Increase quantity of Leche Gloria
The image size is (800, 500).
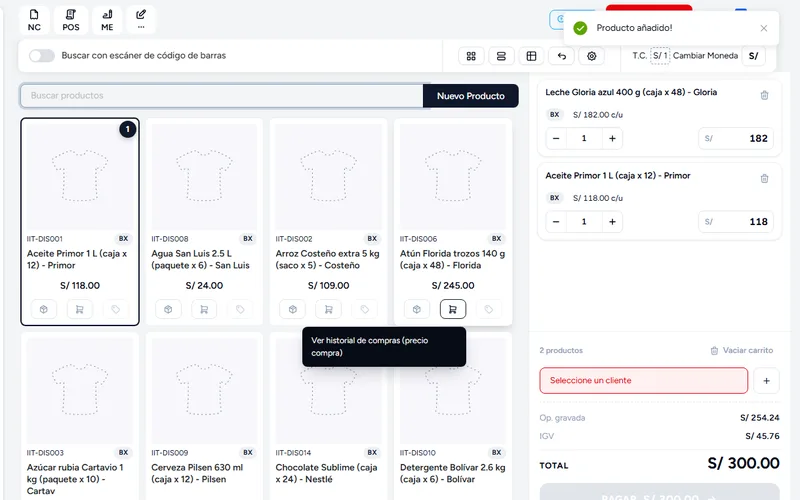pos(612,138)
